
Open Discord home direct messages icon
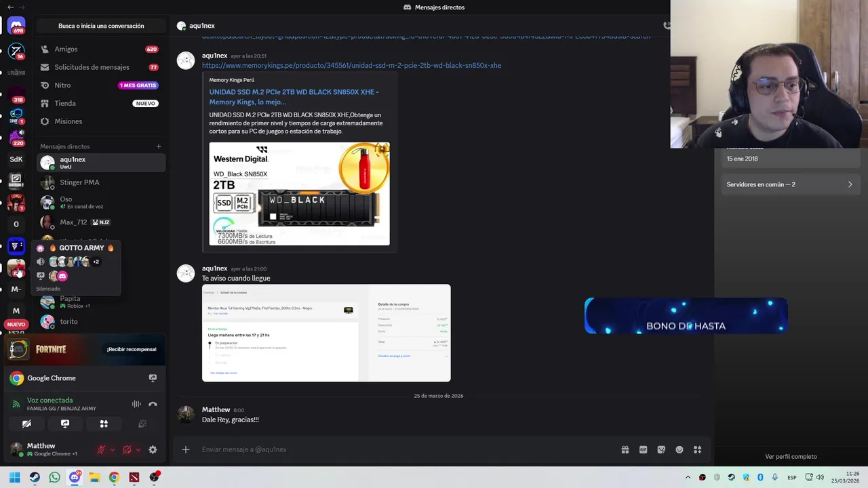pos(16,26)
